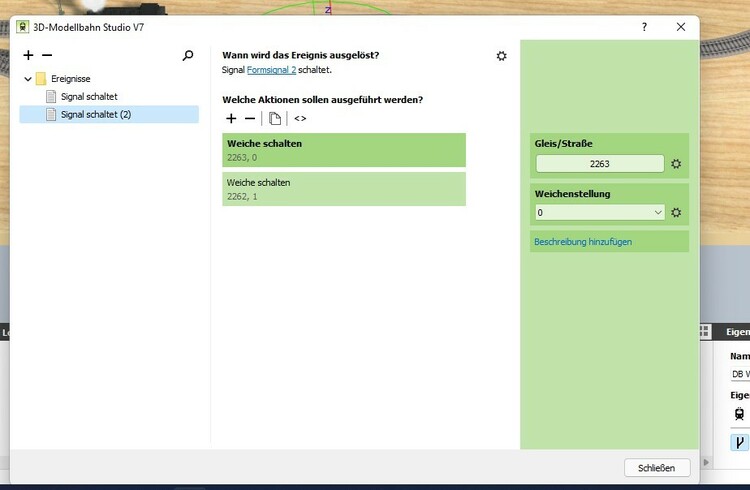
Task: Close the 3D-Modellbahn Studio dialog
Action: [x=681, y=27]
